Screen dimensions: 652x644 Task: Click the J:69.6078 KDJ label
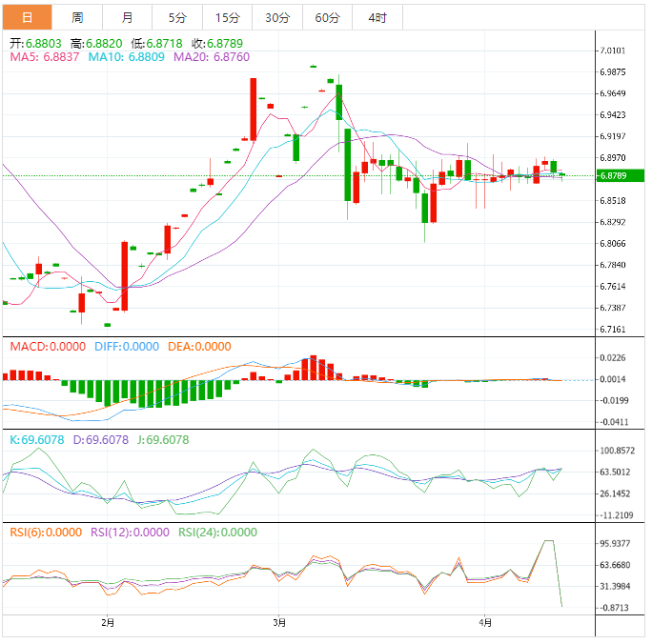click(x=163, y=439)
